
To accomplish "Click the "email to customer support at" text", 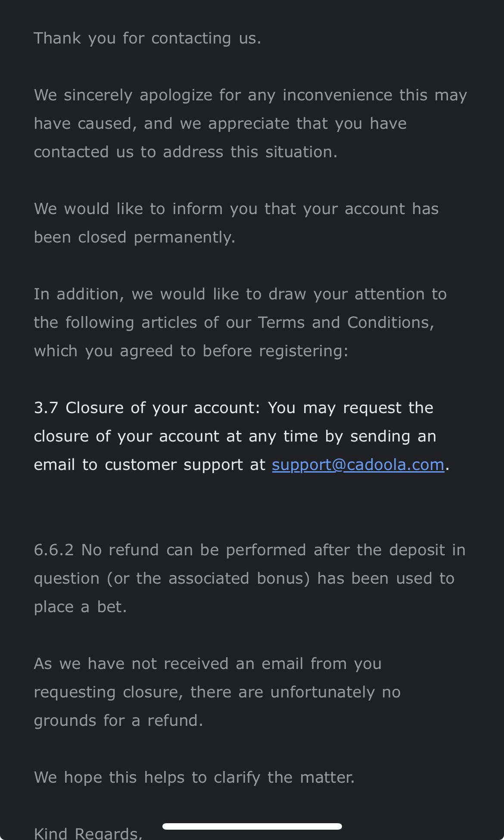I will [x=149, y=465].
